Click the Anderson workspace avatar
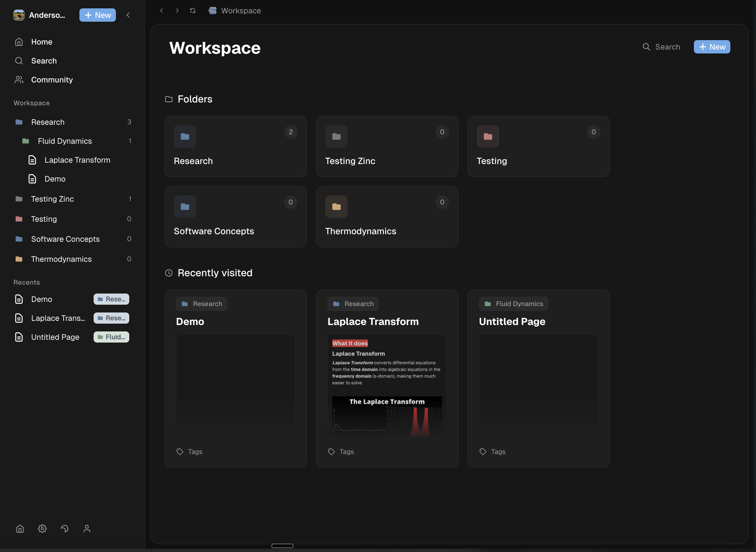The width and height of the screenshot is (756, 552). pyautogui.click(x=19, y=15)
